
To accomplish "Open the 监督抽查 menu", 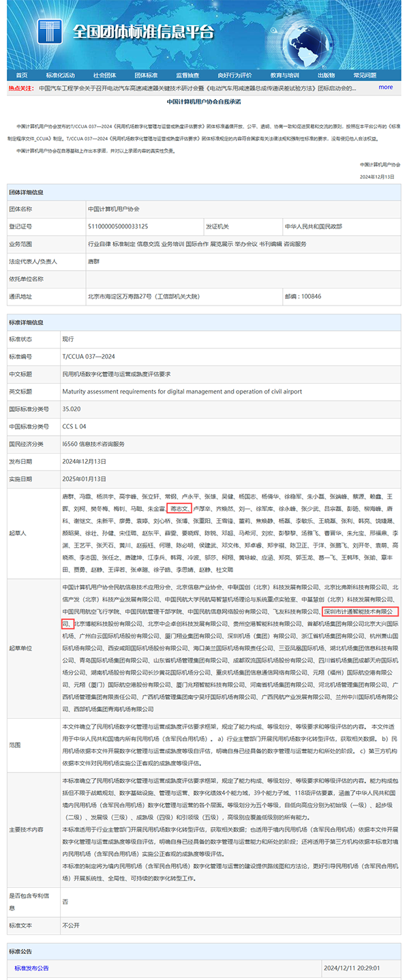I will coord(187,75).
